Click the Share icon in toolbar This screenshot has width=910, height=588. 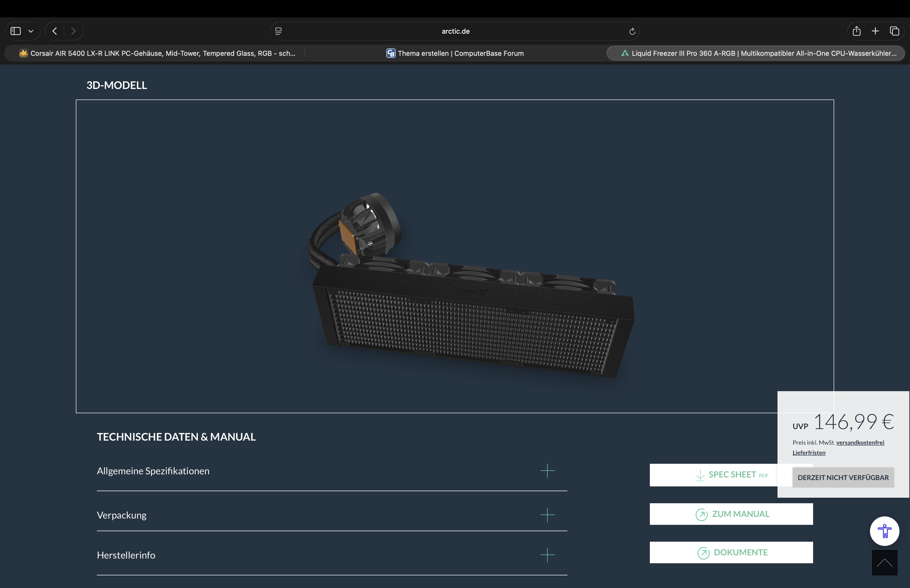[x=857, y=31]
